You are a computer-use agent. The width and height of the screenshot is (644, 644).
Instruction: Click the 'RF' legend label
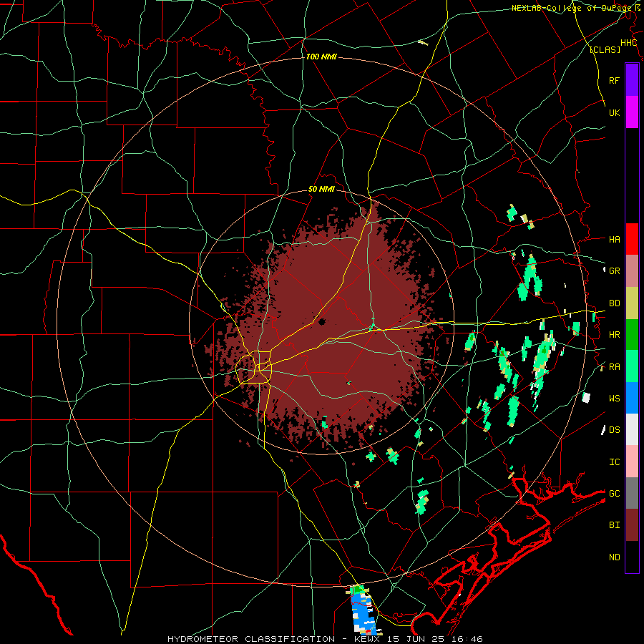point(614,80)
